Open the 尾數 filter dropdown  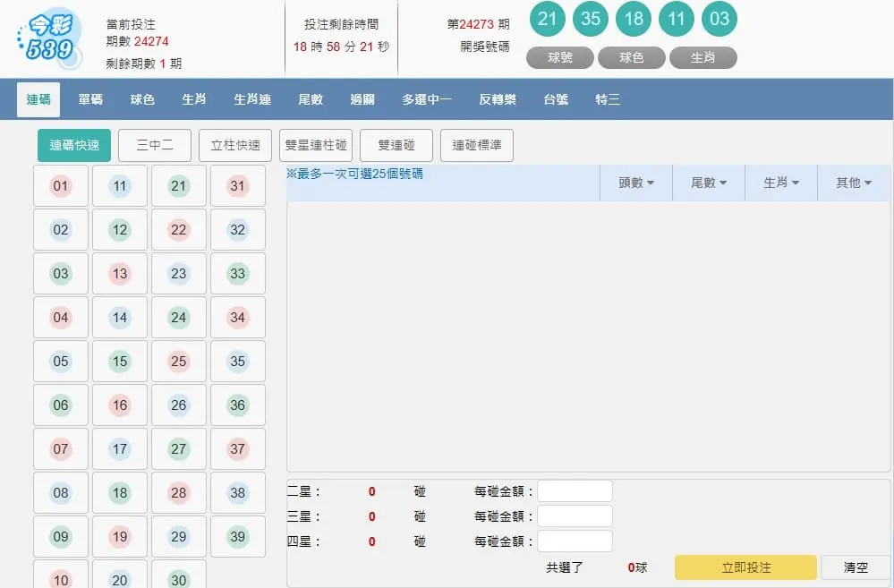coord(708,182)
